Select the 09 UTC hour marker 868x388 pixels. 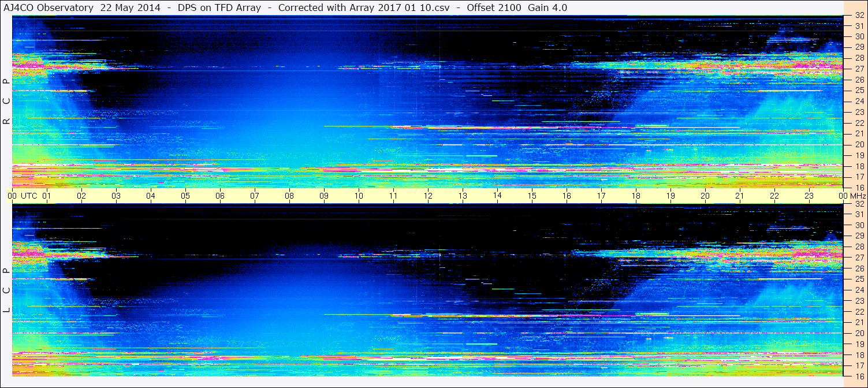tap(324, 196)
